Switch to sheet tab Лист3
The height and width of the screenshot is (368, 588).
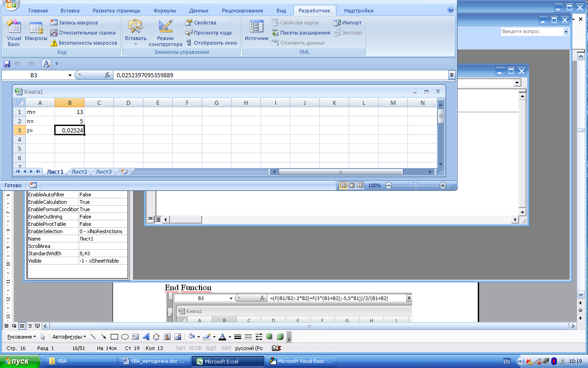103,172
